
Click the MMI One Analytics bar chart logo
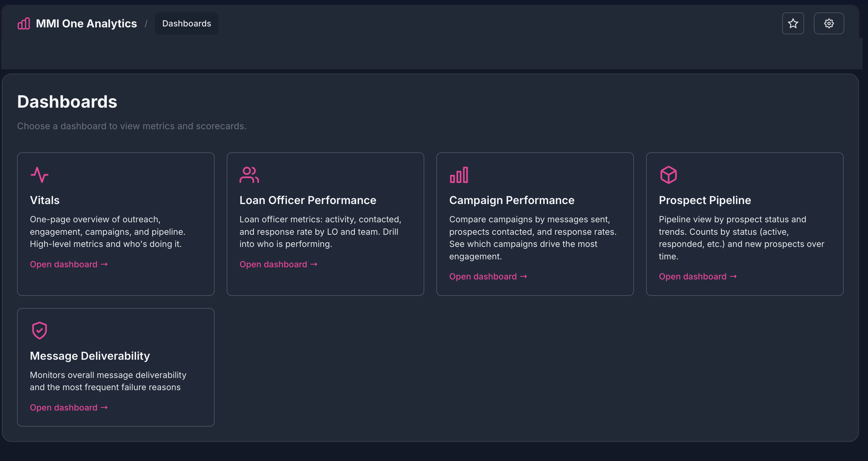24,24
